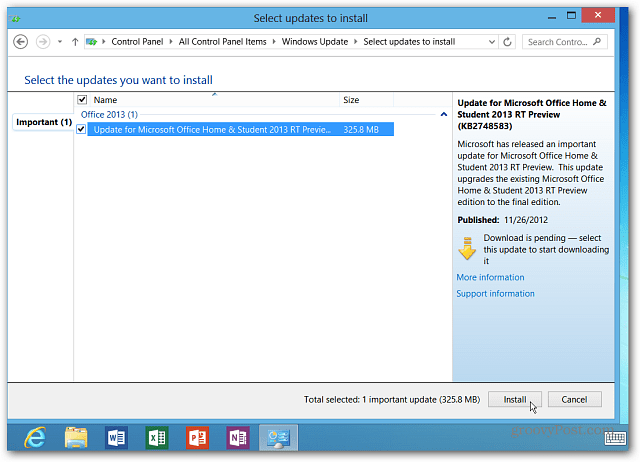Select the Update for Microsoft Office row
Image resolution: width=640 pixels, height=462 pixels.
coord(241,129)
